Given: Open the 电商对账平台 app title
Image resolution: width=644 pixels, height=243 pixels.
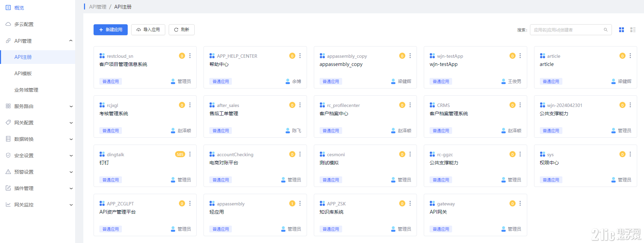Looking at the screenshot, I should click(224, 163).
